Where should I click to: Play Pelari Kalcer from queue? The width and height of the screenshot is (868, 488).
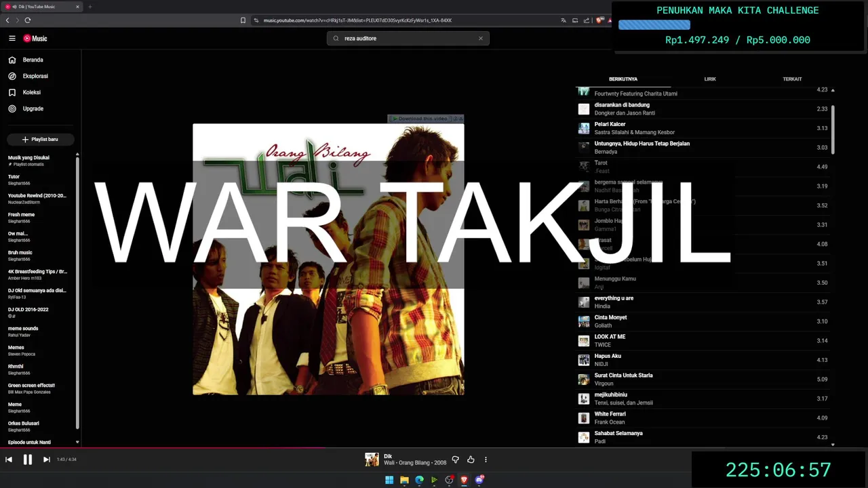click(x=703, y=128)
